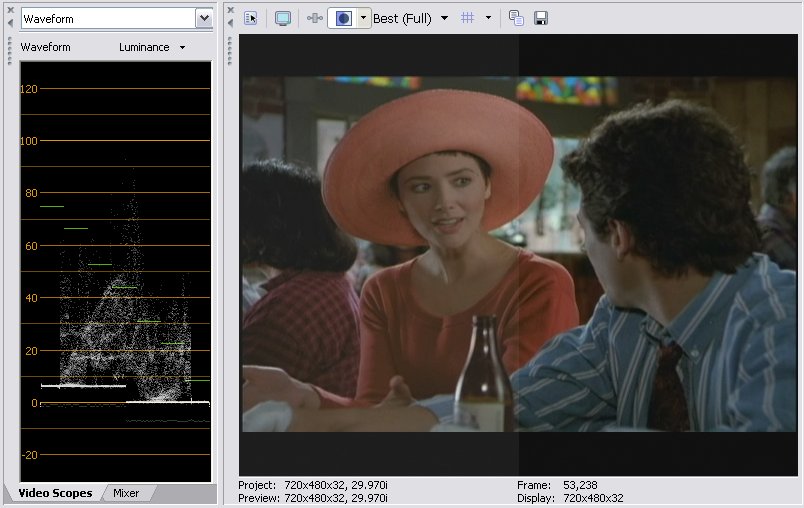Copy snapshot to clipboard icon
The height and width of the screenshot is (508, 804).
click(516, 18)
